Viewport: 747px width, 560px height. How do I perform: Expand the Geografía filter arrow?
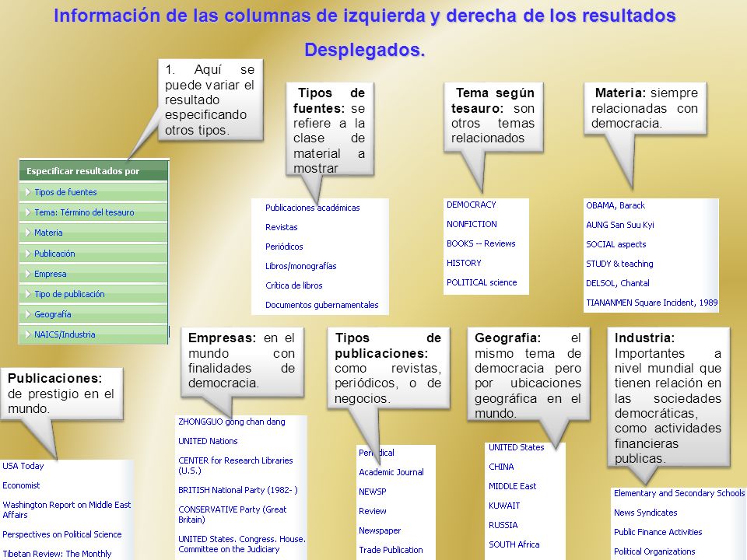28,314
